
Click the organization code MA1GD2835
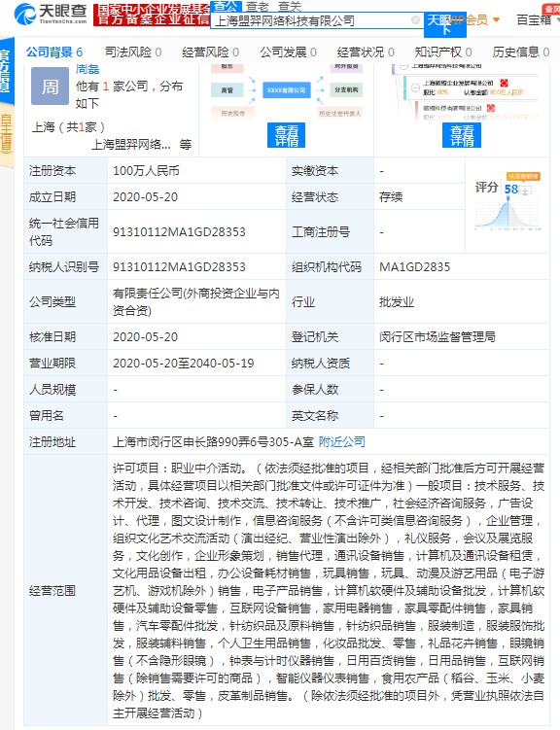414,266
